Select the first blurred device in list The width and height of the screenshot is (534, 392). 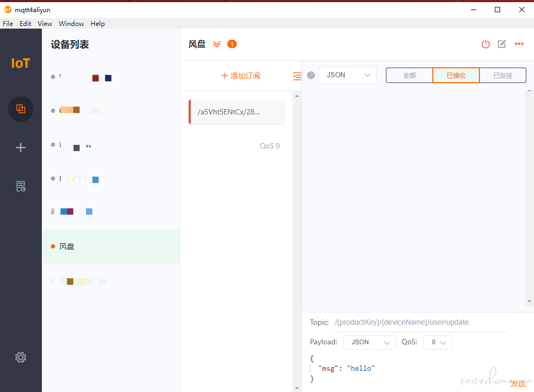111,77
